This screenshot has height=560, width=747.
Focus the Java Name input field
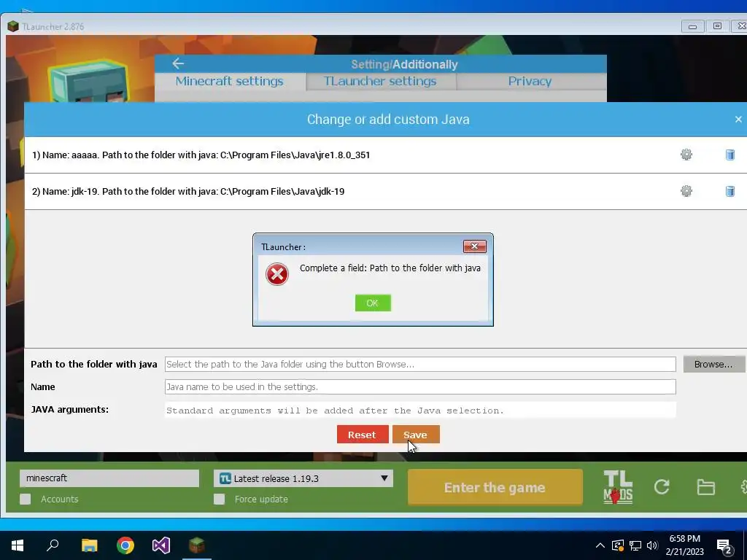[x=420, y=386]
